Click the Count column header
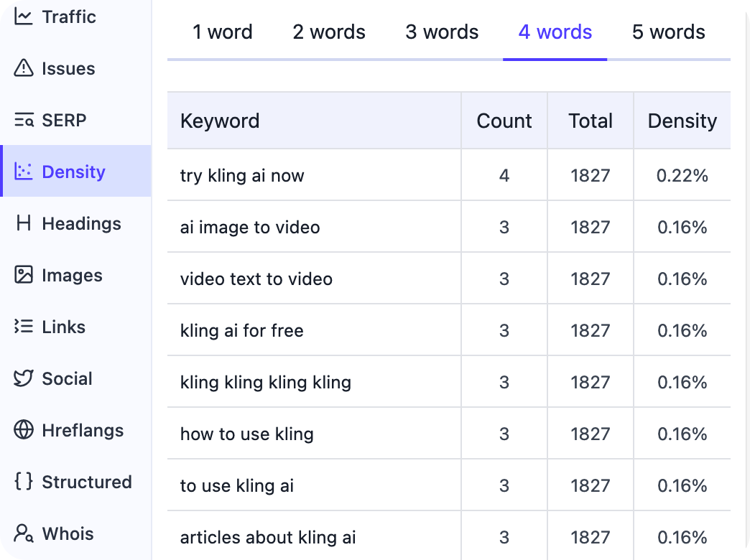The width and height of the screenshot is (750, 560). (x=504, y=121)
